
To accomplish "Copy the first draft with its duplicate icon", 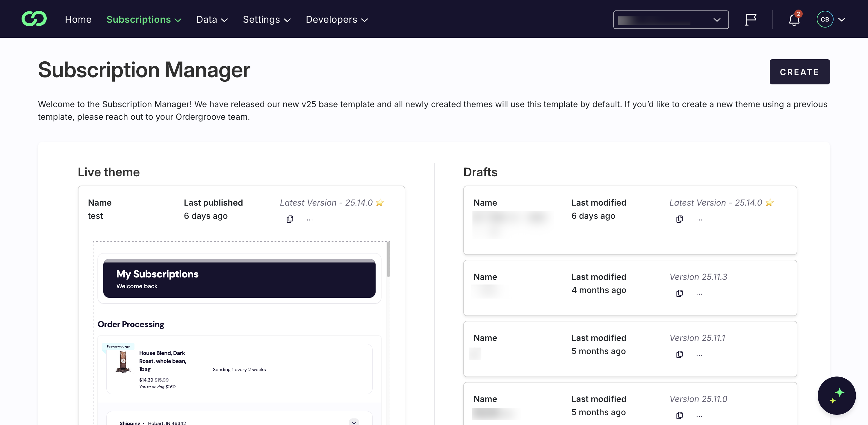I will point(679,219).
